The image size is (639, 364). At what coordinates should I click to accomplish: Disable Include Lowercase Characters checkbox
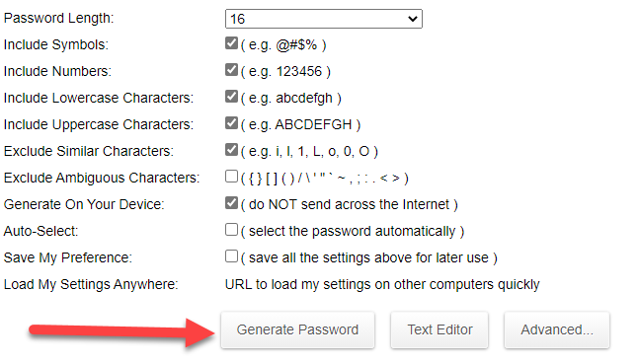pyautogui.click(x=231, y=97)
